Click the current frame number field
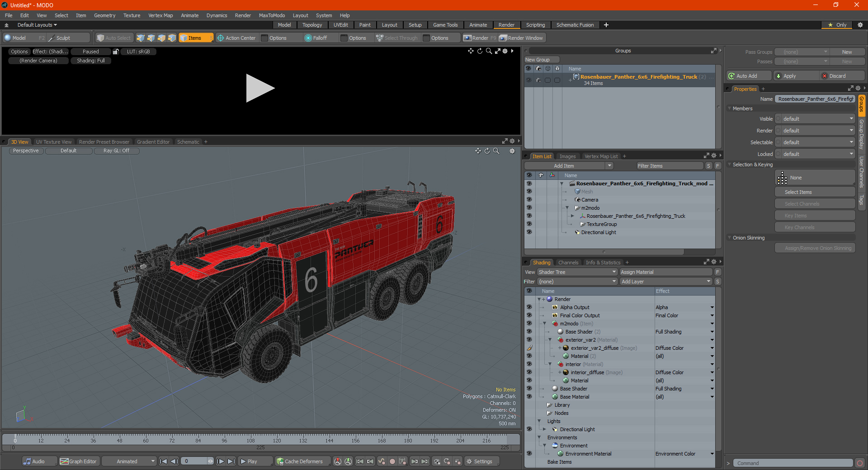Screen dimensions: 868x470 pos(194,461)
